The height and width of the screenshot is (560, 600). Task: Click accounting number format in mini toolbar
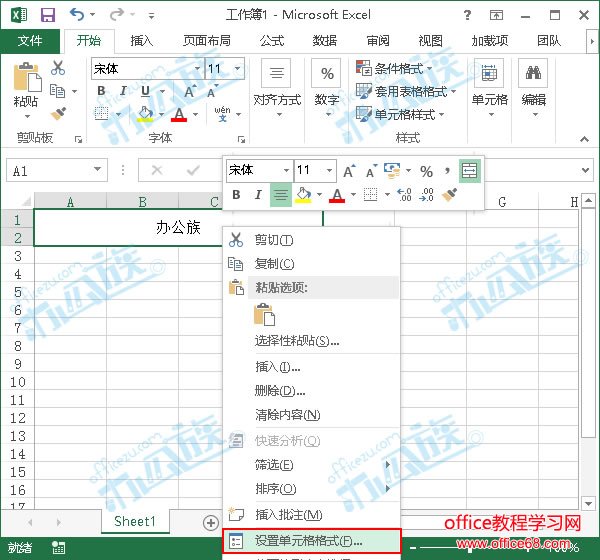392,170
